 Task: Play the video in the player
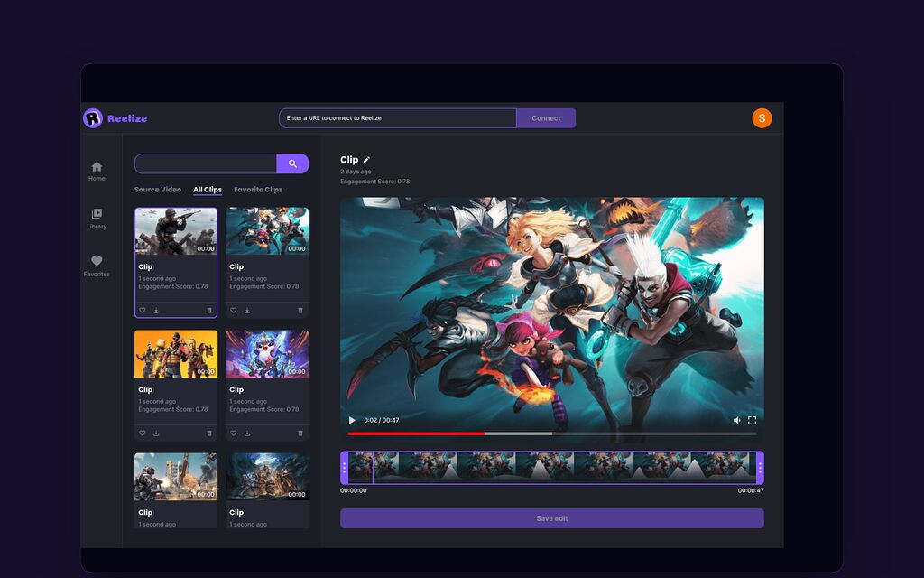352,421
